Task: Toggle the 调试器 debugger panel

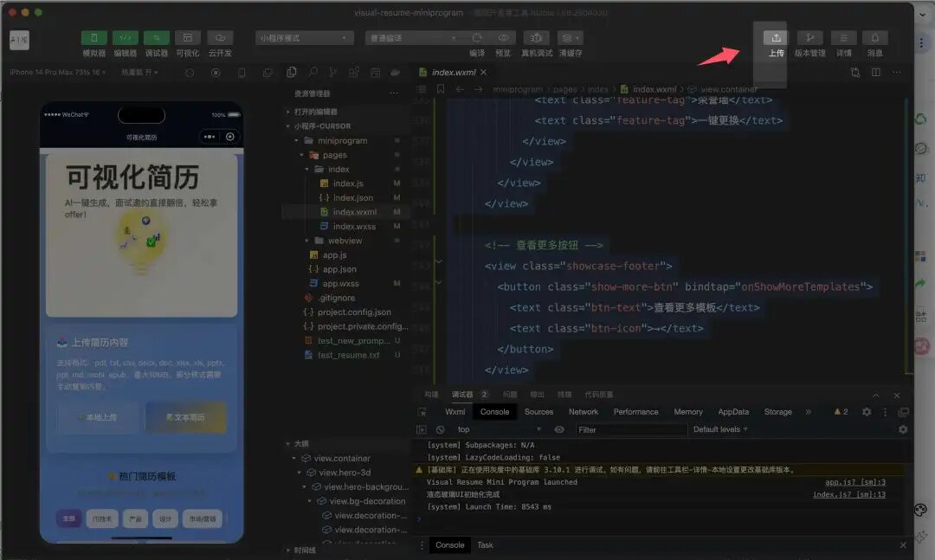Action: pyautogui.click(x=157, y=38)
